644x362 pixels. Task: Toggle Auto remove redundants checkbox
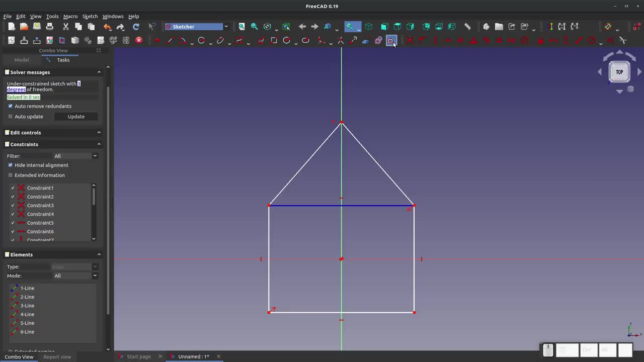click(10, 106)
